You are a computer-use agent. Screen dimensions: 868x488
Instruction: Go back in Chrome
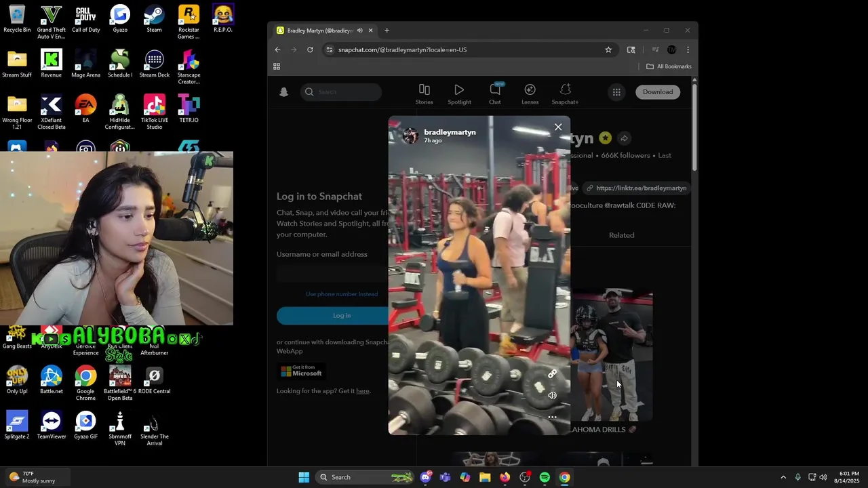tap(277, 49)
